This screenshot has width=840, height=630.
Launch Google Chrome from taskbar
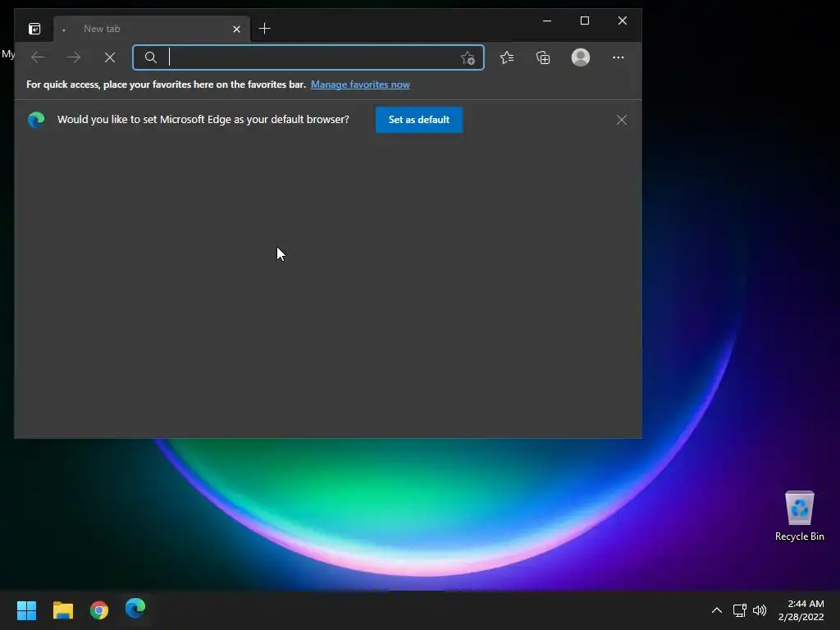pos(99,609)
